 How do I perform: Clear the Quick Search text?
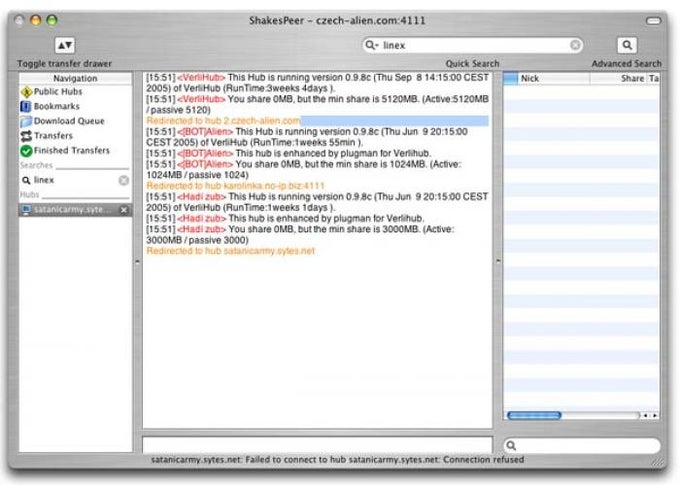[x=575, y=45]
